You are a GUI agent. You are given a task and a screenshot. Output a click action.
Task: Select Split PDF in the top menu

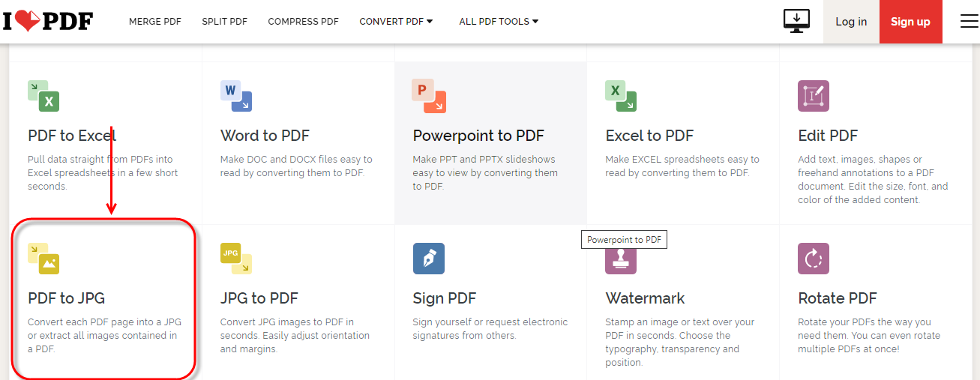pyautogui.click(x=224, y=22)
